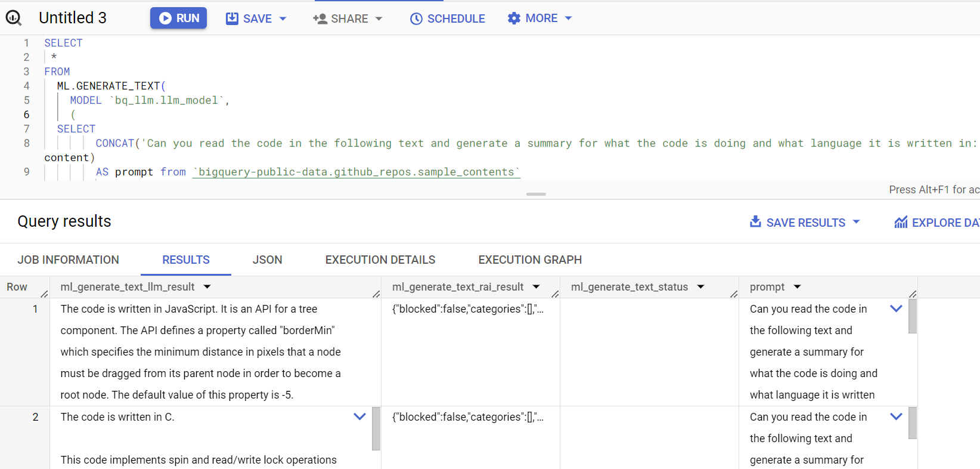Switch to the JSON tab

267,260
